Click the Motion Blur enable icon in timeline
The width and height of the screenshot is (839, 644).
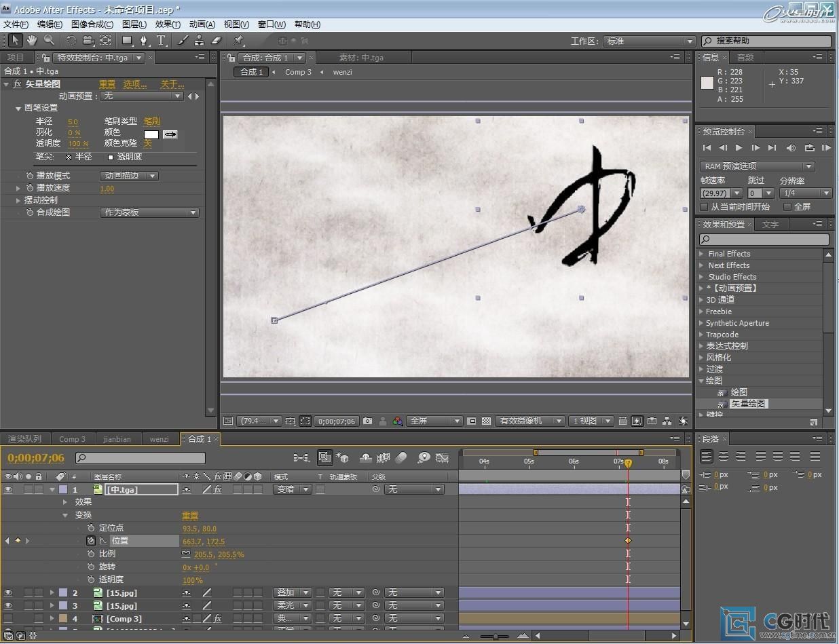pos(401,457)
